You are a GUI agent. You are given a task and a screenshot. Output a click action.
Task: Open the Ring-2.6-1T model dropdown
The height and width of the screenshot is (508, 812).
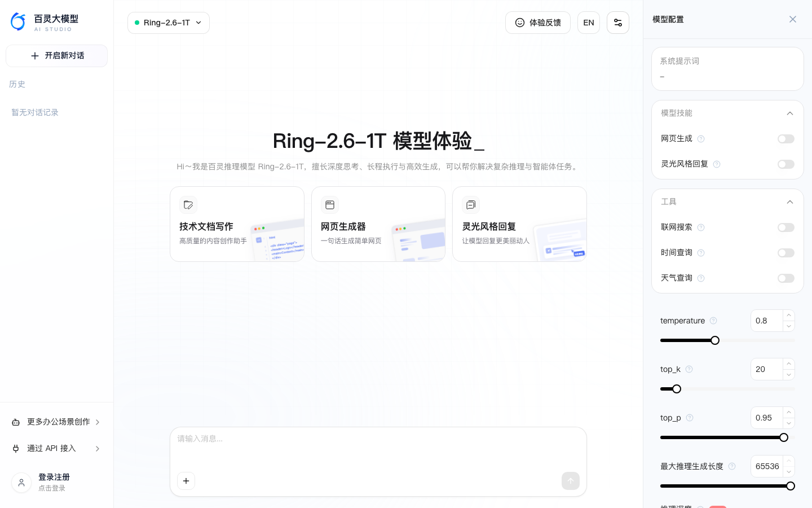[x=169, y=23]
